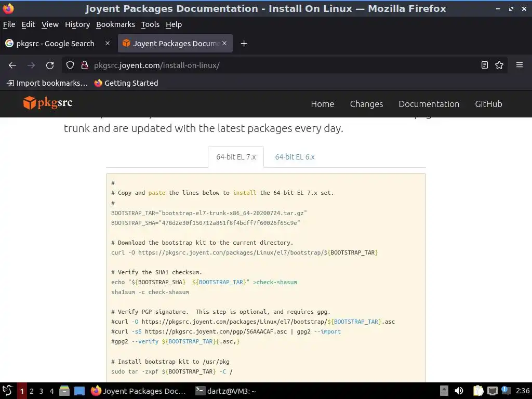Open the Bookmarks menu
The width and height of the screenshot is (532, 399).
(x=115, y=24)
